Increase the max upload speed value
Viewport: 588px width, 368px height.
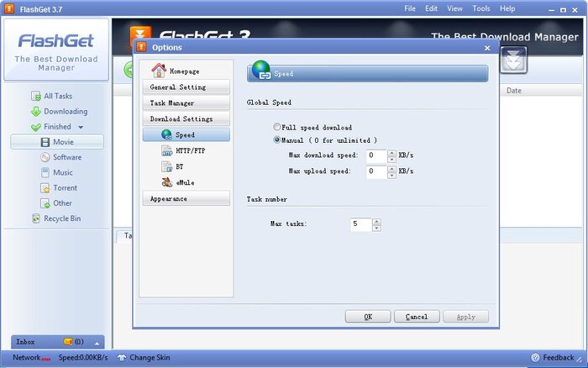coord(391,169)
